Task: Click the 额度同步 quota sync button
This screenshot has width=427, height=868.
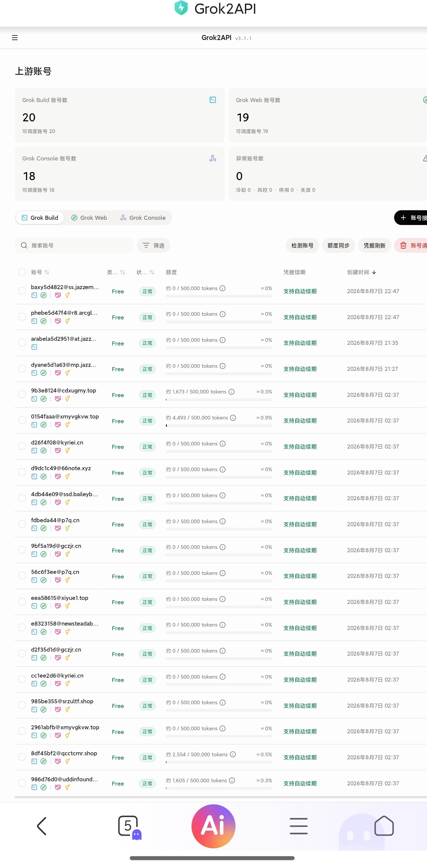Action: point(338,245)
